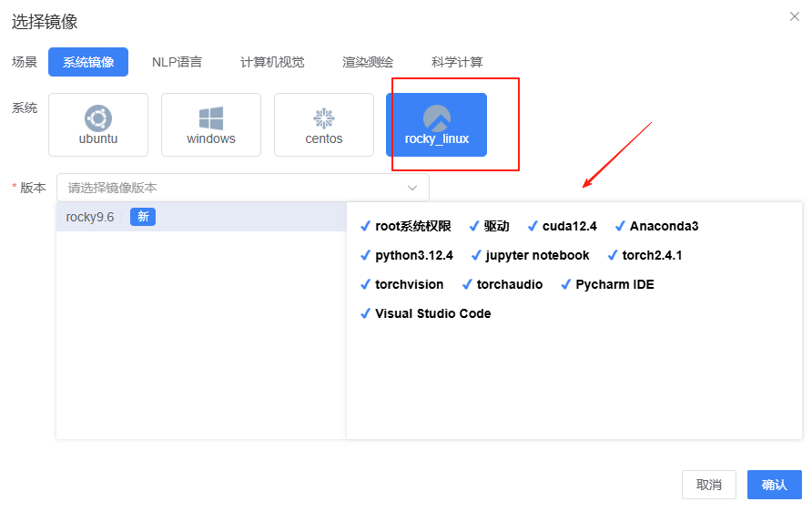Image resolution: width=812 pixels, height=512 pixels.
Task: Select the rocky_linux system image icon
Action: [x=437, y=118]
